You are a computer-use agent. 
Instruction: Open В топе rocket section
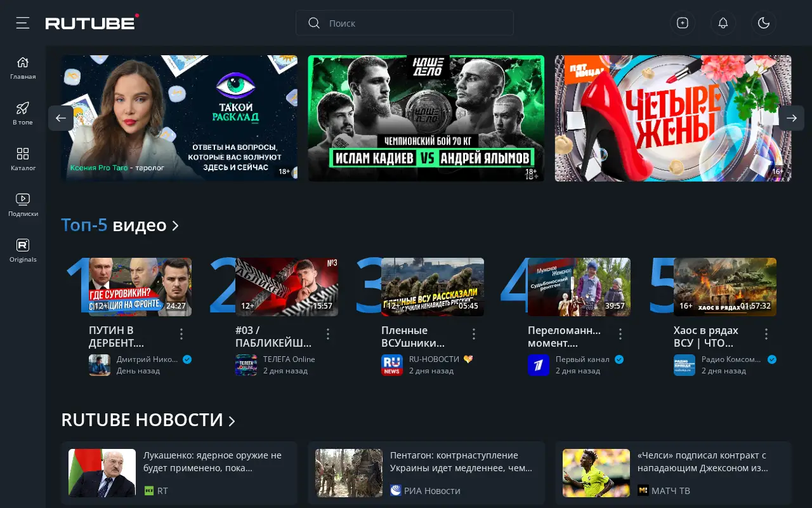(x=23, y=114)
